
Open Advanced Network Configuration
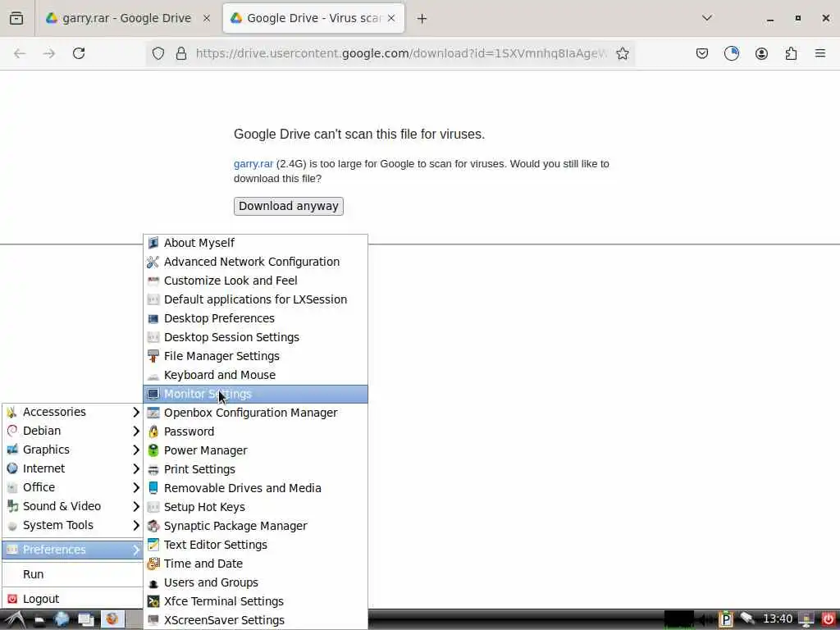pyautogui.click(x=255, y=262)
